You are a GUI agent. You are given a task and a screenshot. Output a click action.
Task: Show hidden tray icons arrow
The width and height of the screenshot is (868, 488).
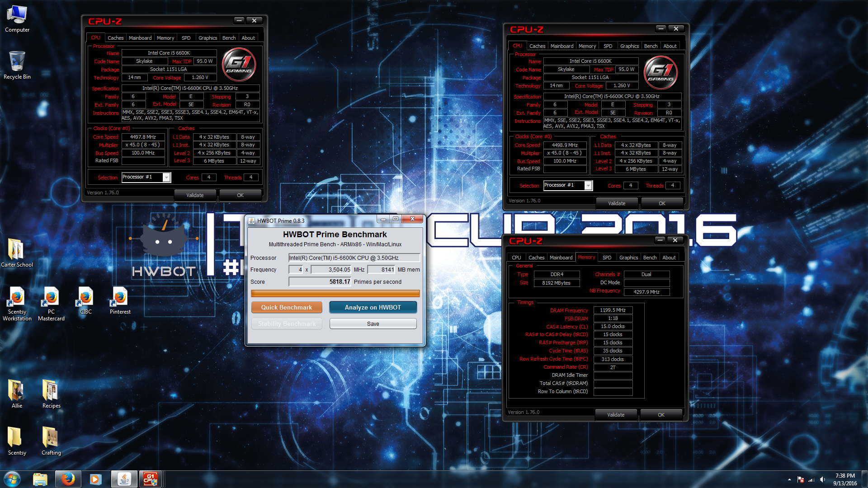[x=789, y=479]
